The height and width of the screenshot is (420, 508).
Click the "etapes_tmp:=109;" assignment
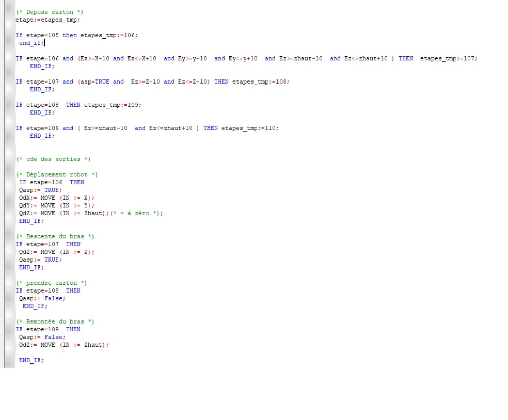[x=113, y=105]
